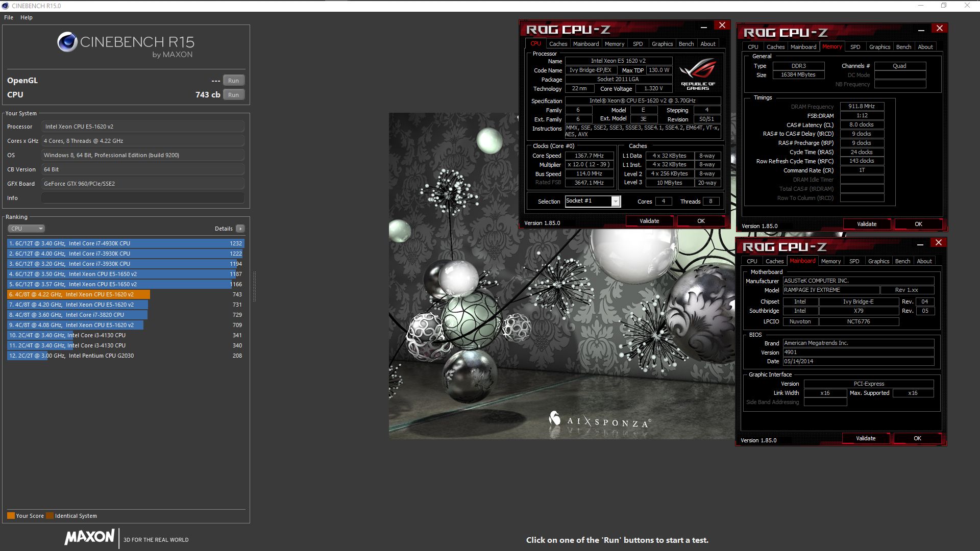Select ranking row Intel Core i7-3820 CPU
Viewport: 980px width, 551px height.
(x=126, y=315)
